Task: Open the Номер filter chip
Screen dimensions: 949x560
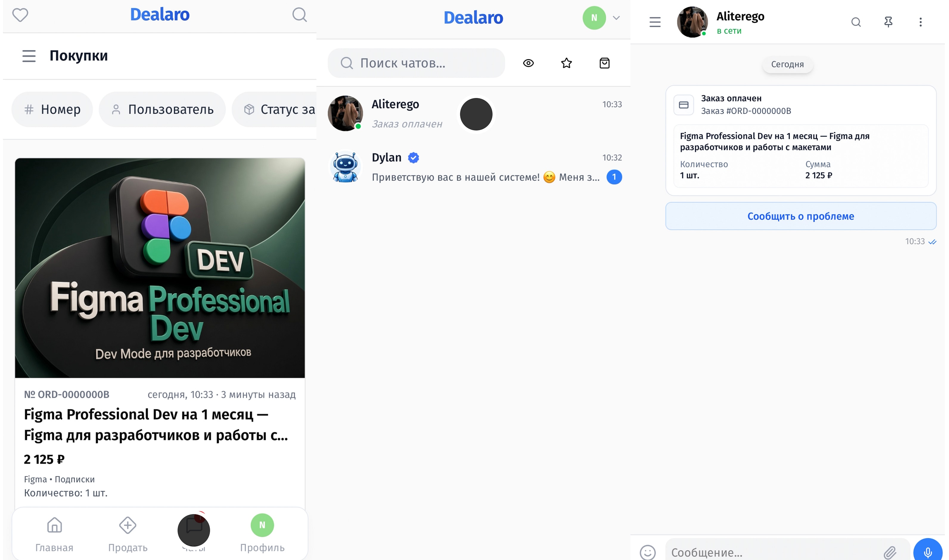Action: coord(52,109)
